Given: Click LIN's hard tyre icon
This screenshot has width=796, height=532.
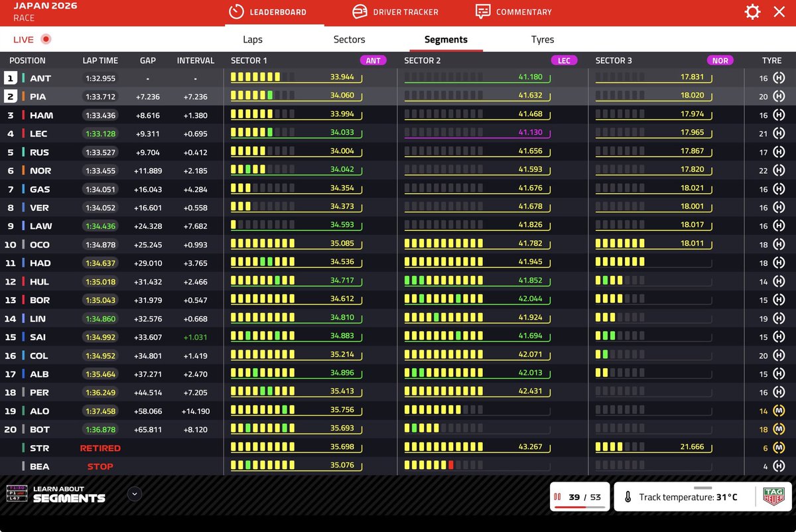Looking at the screenshot, I should click(780, 319).
